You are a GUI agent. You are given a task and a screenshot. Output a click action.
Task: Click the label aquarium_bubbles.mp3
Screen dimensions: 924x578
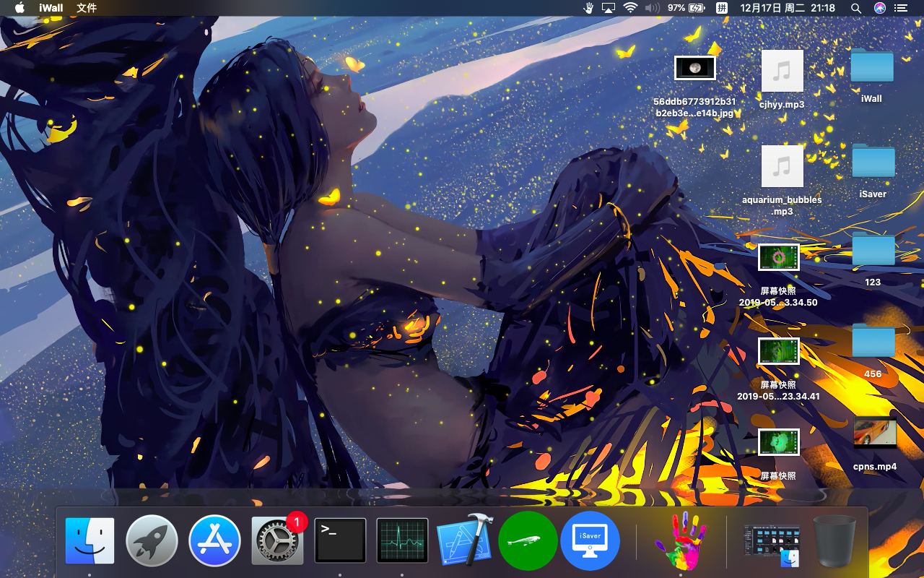[x=782, y=206]
